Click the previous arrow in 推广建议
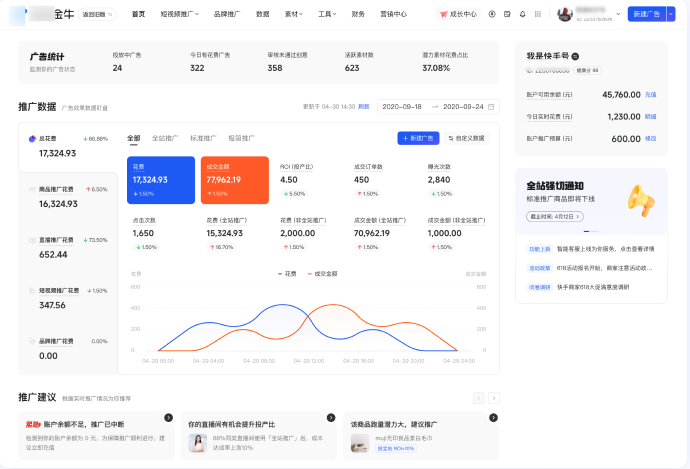Viewport: 690px width, 469px height. 479,397
